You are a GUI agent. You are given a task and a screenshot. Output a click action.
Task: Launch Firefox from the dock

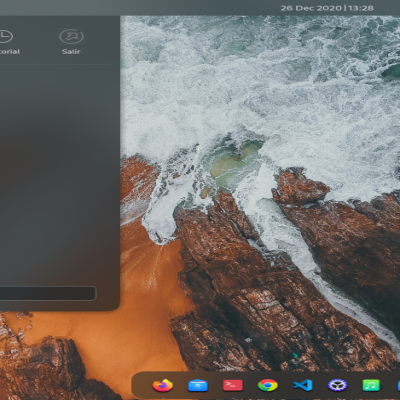pyautogui.click(x=163, y=385)
